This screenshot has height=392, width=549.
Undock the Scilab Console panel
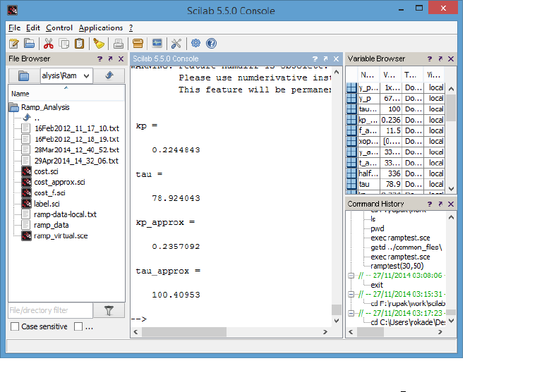point(325,59)
